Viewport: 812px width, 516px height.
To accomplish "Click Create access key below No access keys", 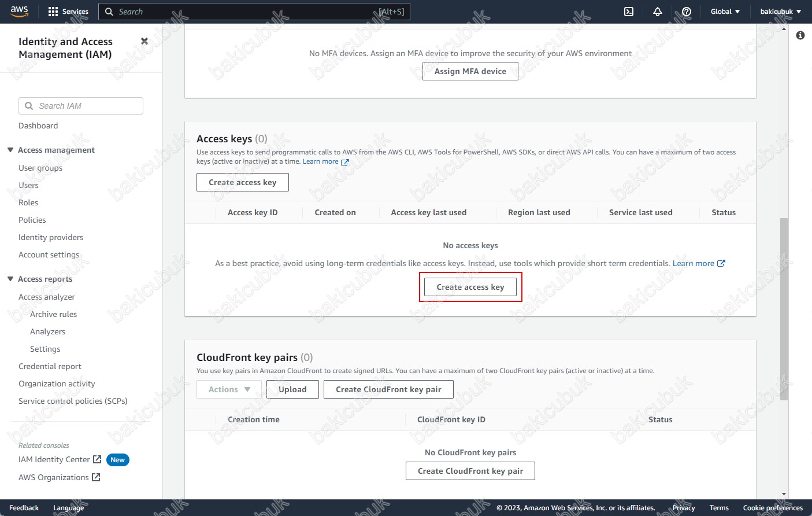I will (470, 287).
